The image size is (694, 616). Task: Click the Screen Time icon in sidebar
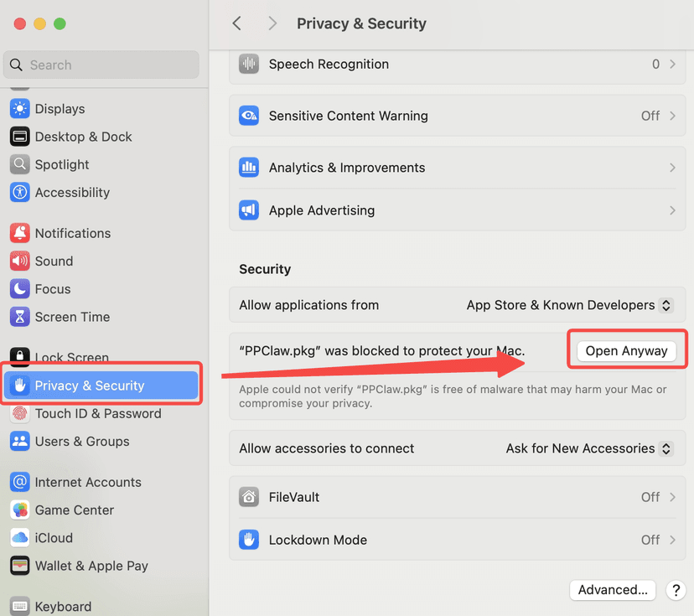coord(20,317)
